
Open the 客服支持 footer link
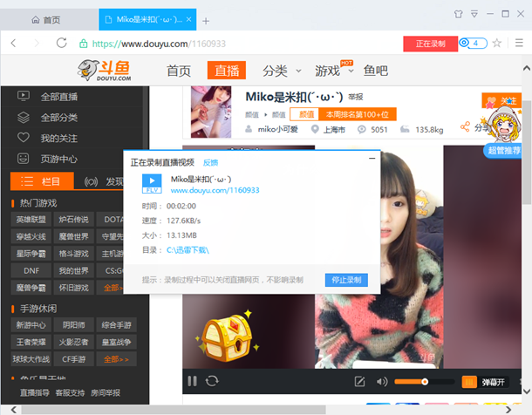(x=70, y=392)
